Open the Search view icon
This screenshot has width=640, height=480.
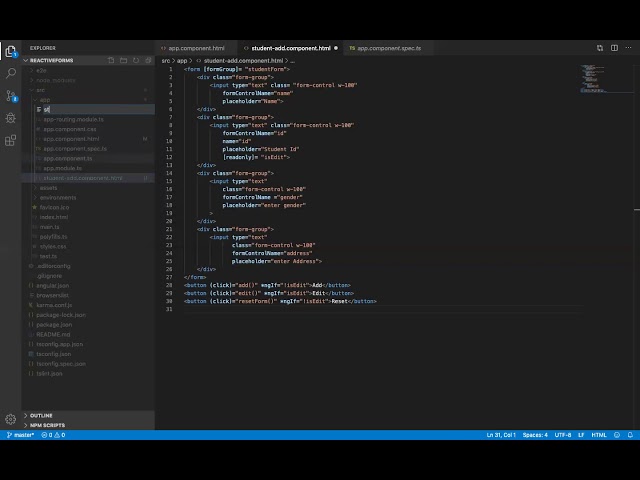coord(11,73)
